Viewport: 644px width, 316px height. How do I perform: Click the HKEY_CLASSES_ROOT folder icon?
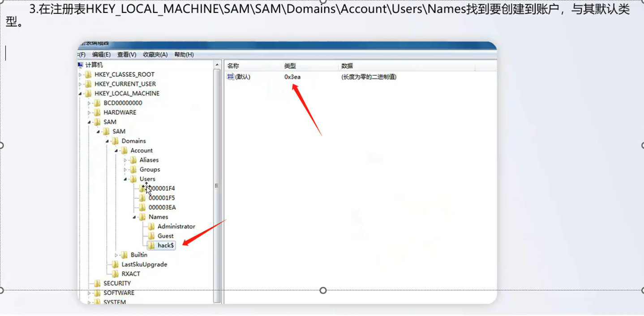click(88, 74)
